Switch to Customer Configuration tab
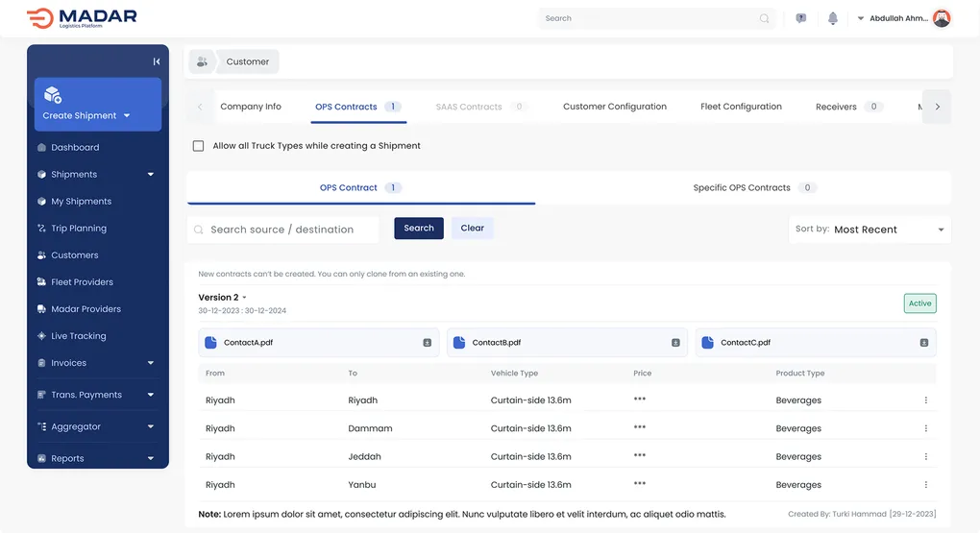This screenshot has height=533, width=980. coord(614,107)
